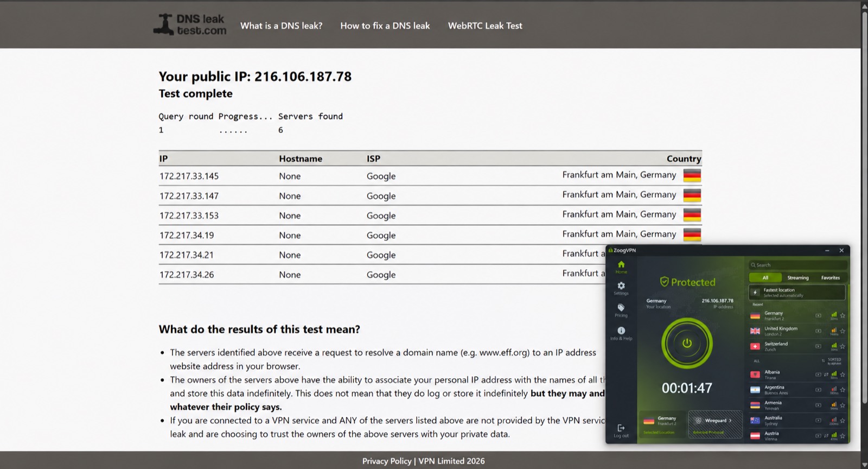The height and width of the screenshot is (469, 868).
Task: Log out of ZoogVPN
Action: point(621,431)
